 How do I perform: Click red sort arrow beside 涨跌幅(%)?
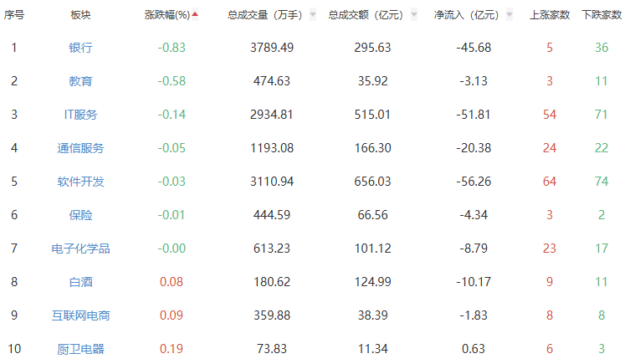[x=195, y=14]
